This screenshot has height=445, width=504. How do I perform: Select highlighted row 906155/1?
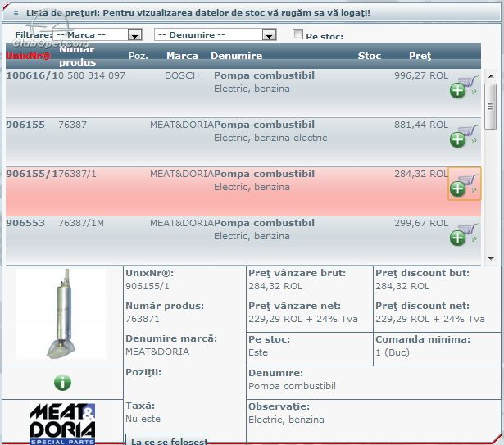[x=243, y=191]
